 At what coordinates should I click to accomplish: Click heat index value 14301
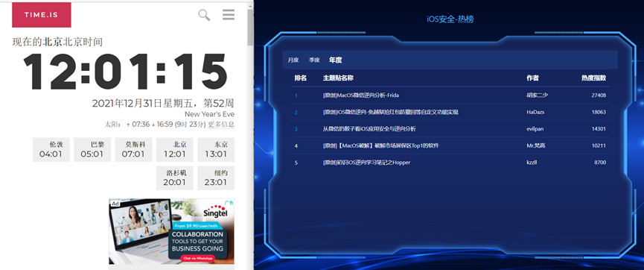click(599, 129)
